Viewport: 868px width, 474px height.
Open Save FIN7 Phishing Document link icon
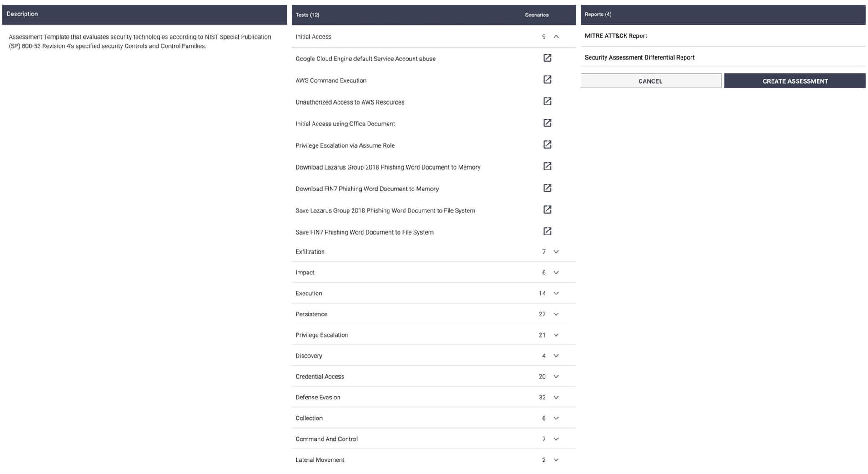pyautogui.click(x=547, y=232)
